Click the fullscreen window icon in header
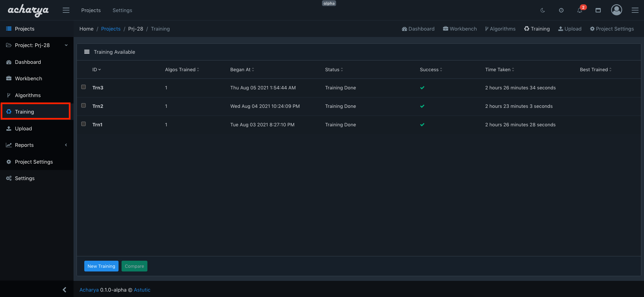Screen dimensions: 644x297 pyautogui.click(x=598, y=10)
